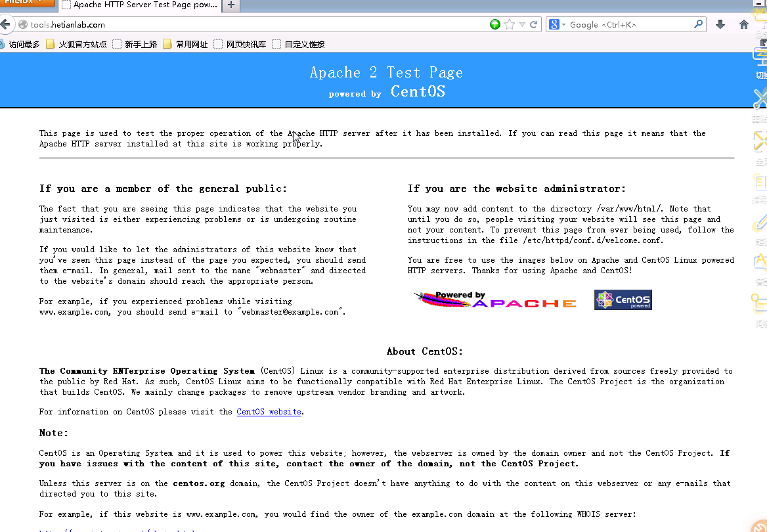Click the CentOS powered badge image
767x532 pixels.
click(x=623, y=300)
